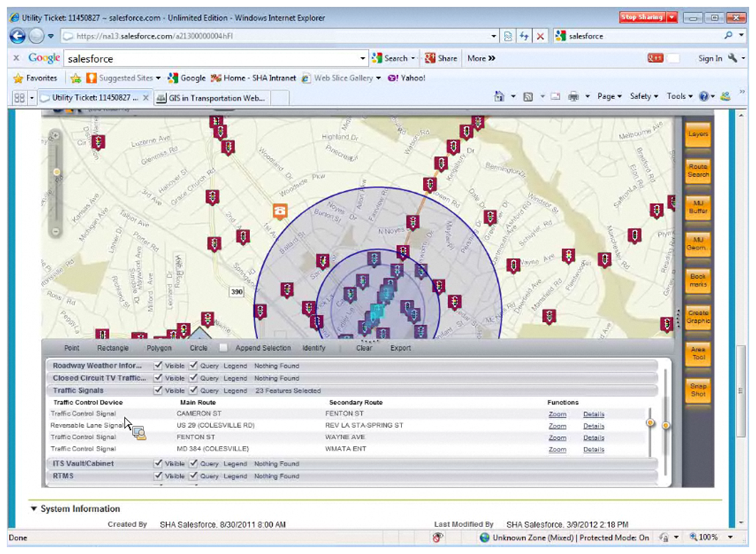Click Add to Favorites Bar icon

point(76,78)
